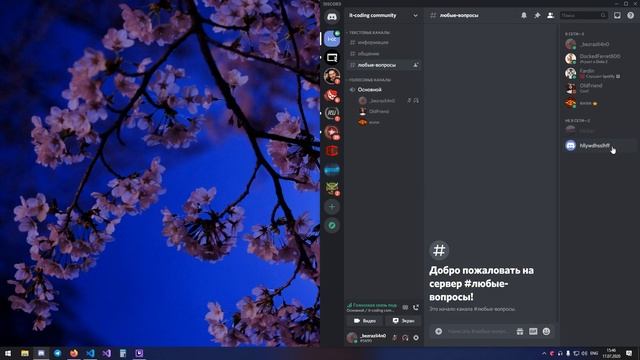Image resolution: width=640 pixels, height=360 pixels.
Task: Click the Видео button
Action: point(364,321)
